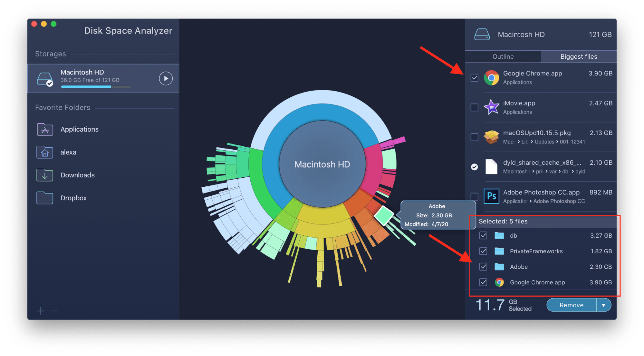Click the alexa favorite label

click(x=68, y=152)
